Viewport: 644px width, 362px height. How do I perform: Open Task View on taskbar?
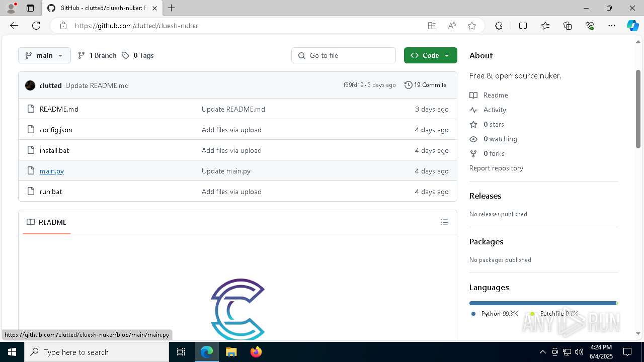181,352
